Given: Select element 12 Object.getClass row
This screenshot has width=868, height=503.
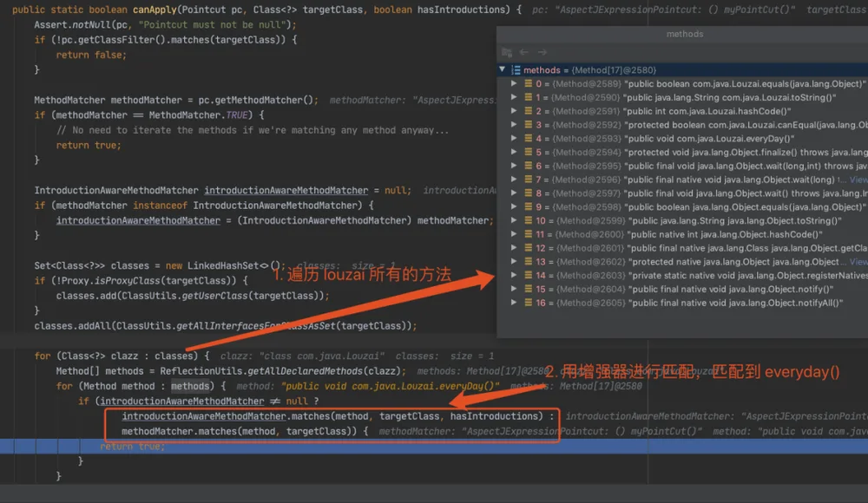Looking at the screenshot, I should pyautogui.click(x=682, y=248).
